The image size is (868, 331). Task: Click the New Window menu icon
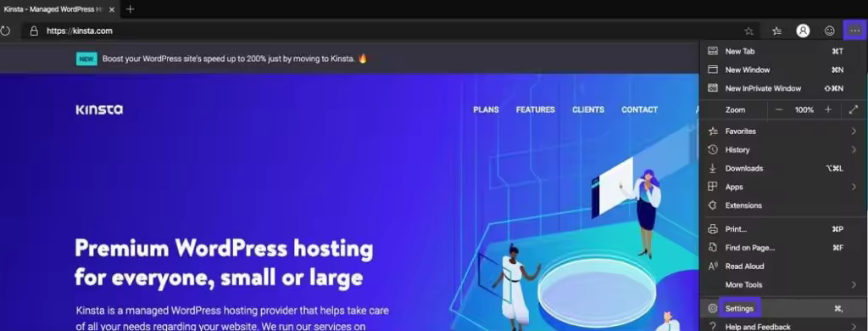click(x=713, y=70)
